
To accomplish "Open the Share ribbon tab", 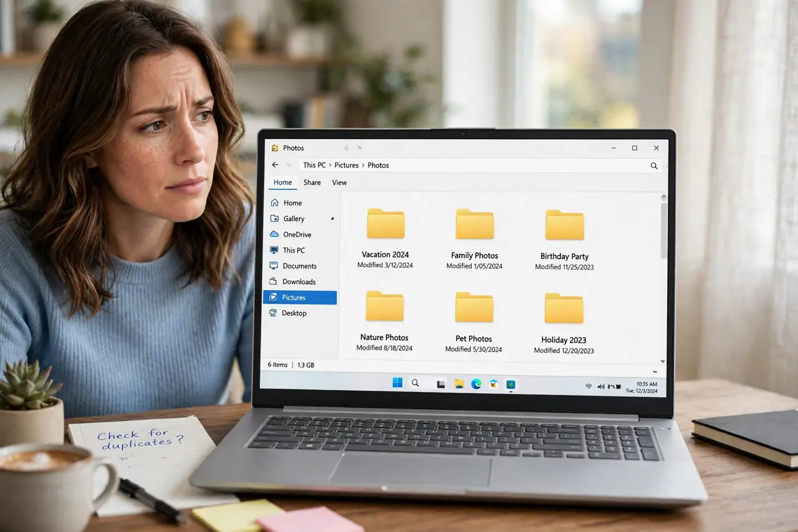I will click(312, 183).
